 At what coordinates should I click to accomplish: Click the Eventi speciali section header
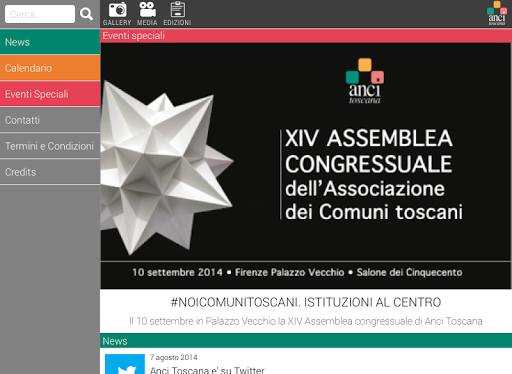click(x=306, y=36)
